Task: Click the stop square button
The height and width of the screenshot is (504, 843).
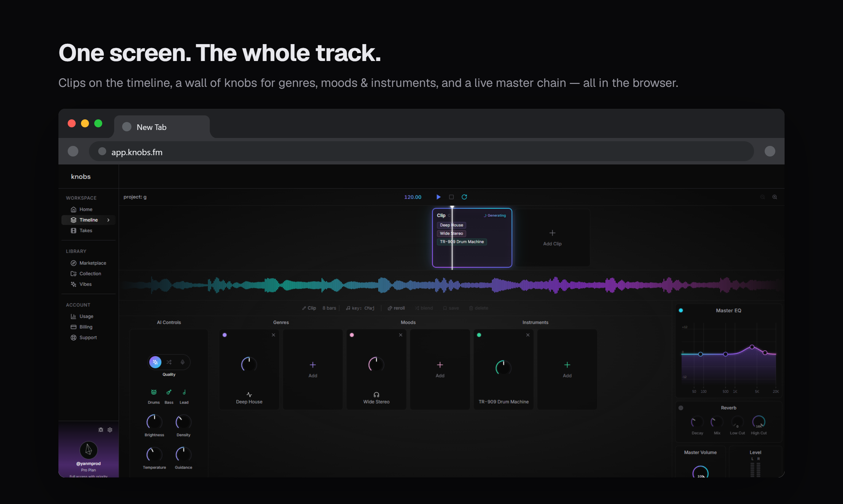Action: pyautogui.click(x=451, y=197)
